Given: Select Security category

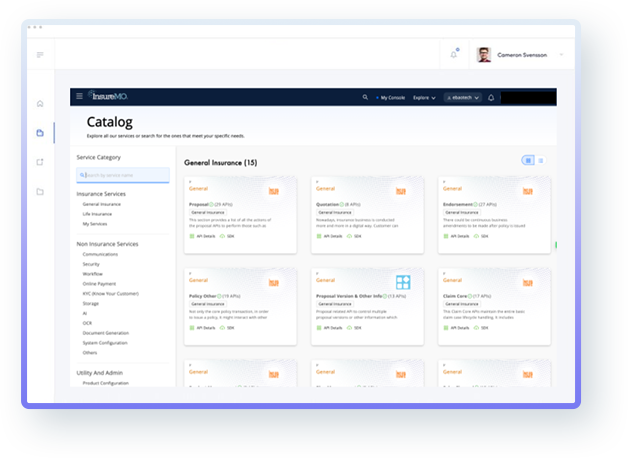Looking at the screenshot, I should 91,264.
